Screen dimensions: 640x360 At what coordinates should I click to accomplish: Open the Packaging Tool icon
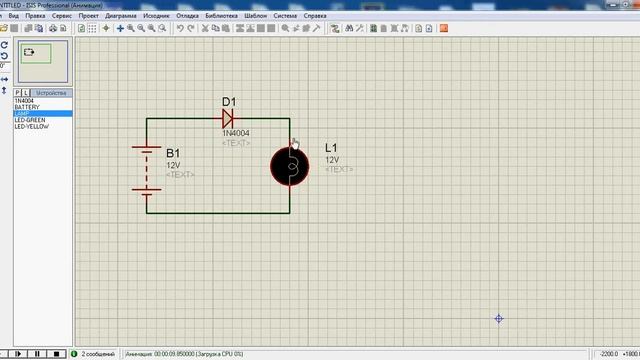pyautogui.click(x=306, y=28)
